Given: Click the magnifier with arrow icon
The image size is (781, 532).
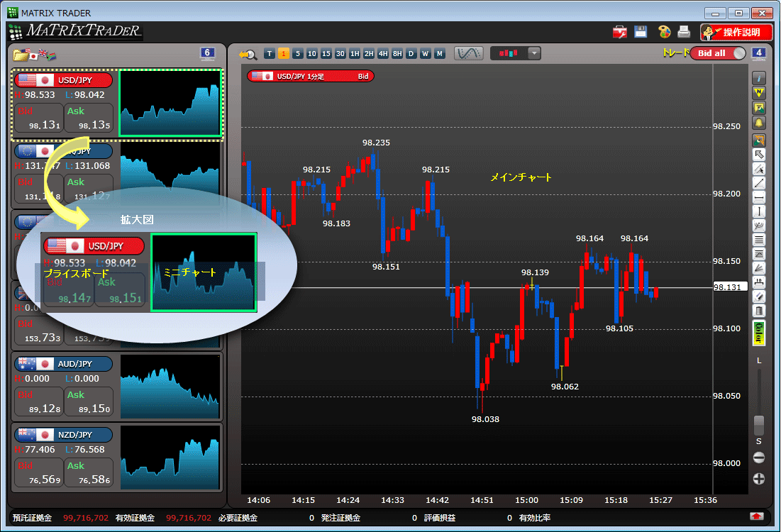Looking at the screenshot, I should [x=248, y=54].
